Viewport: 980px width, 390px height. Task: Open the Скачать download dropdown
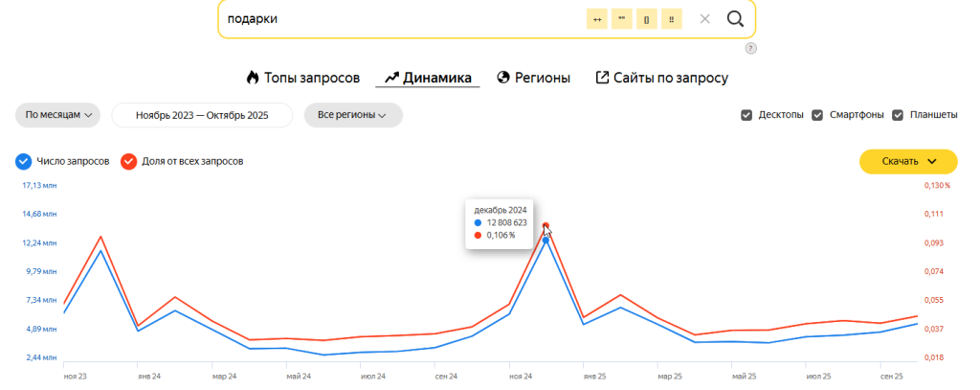point(907,161)
